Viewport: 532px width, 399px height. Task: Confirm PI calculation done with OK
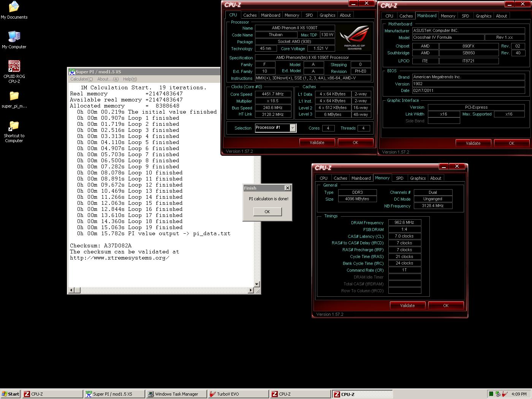pos(267,212)
